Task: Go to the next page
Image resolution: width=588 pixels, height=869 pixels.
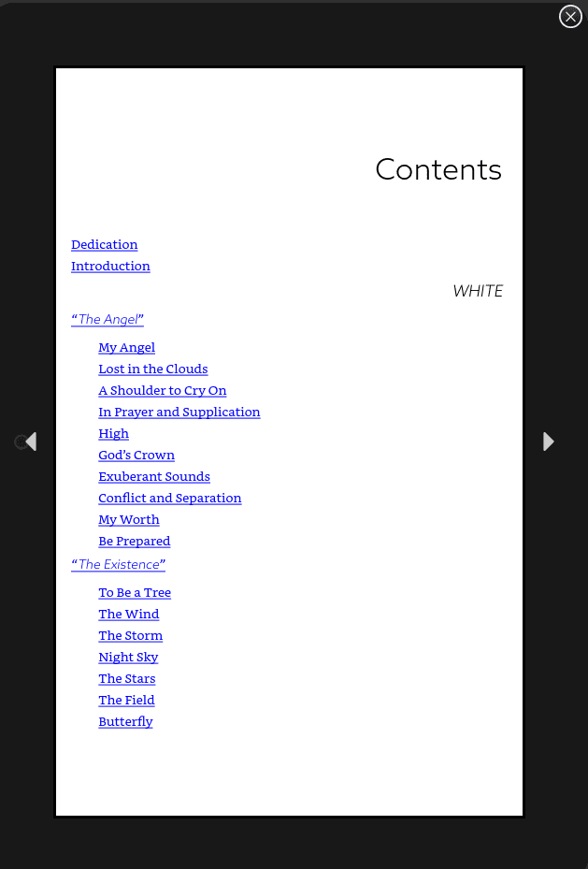Action: (549, 442)
